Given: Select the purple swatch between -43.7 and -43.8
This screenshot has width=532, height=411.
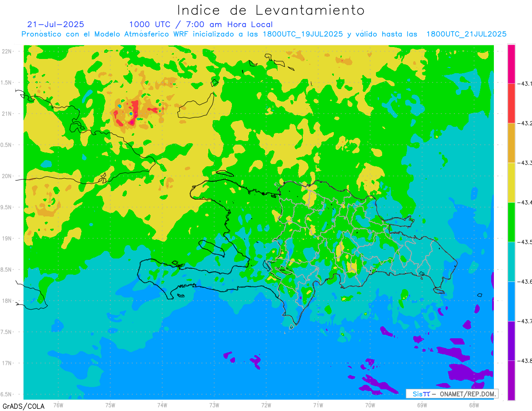Looking at the screenshot, I should point(511,341).
